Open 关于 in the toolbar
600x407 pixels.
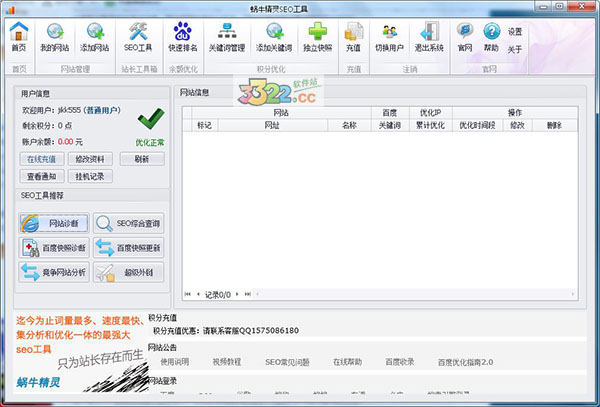[x=515, y=49]
